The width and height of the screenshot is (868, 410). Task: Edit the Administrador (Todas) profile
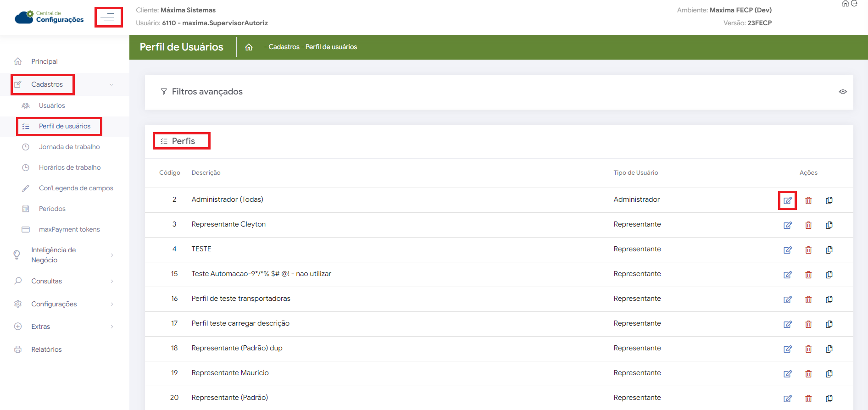(x=787, y=200)
